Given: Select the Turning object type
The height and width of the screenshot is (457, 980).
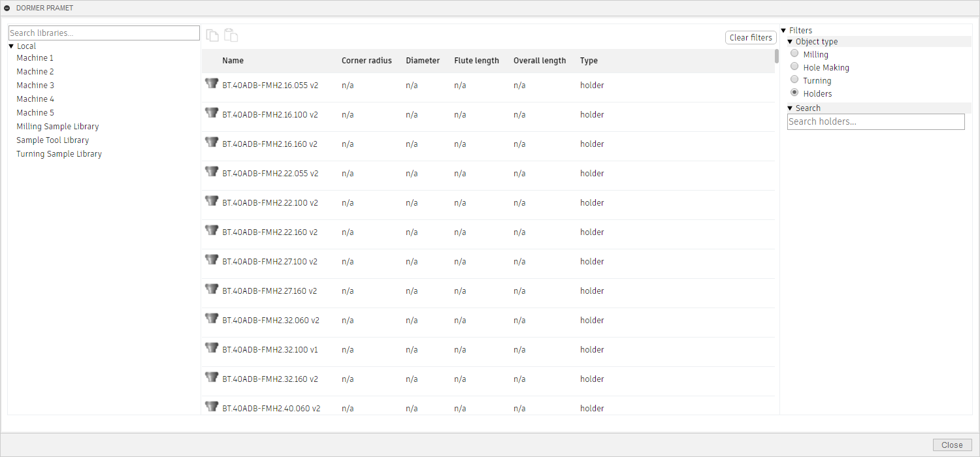Looking at the screenshot, I should pos(794,80).
